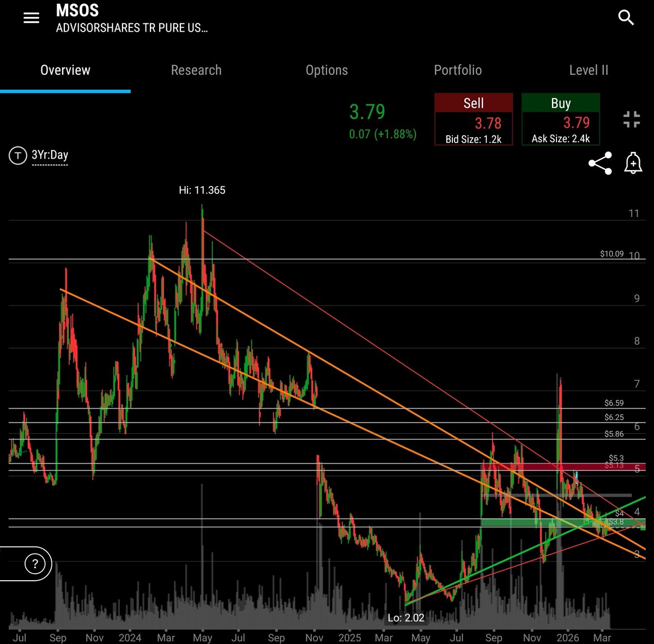Image resolution: width=654 pixels, height=644 pixels.
Task: Switch to the Research tab
Action: (196, 70)
